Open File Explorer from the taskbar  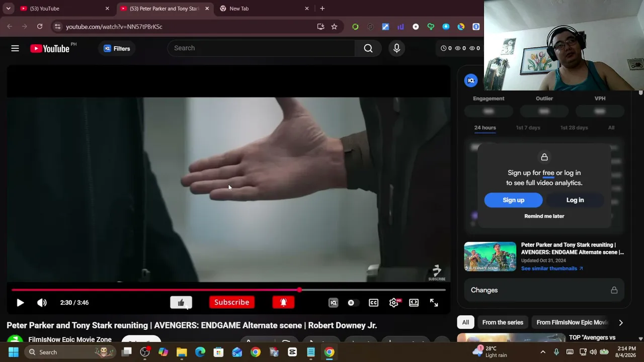point(182,352)
